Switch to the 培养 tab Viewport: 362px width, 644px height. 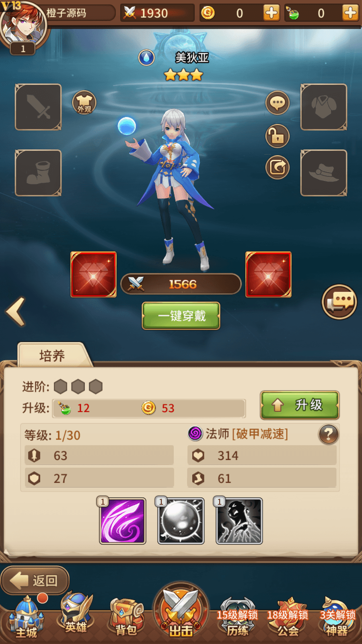[x=52, y=356]
